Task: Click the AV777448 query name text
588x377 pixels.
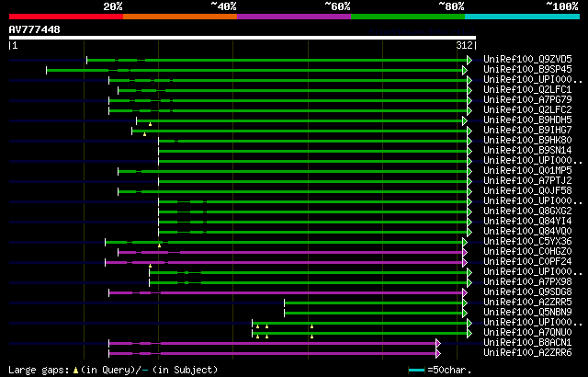Action: pyautogui.click(x=35, y=29)
